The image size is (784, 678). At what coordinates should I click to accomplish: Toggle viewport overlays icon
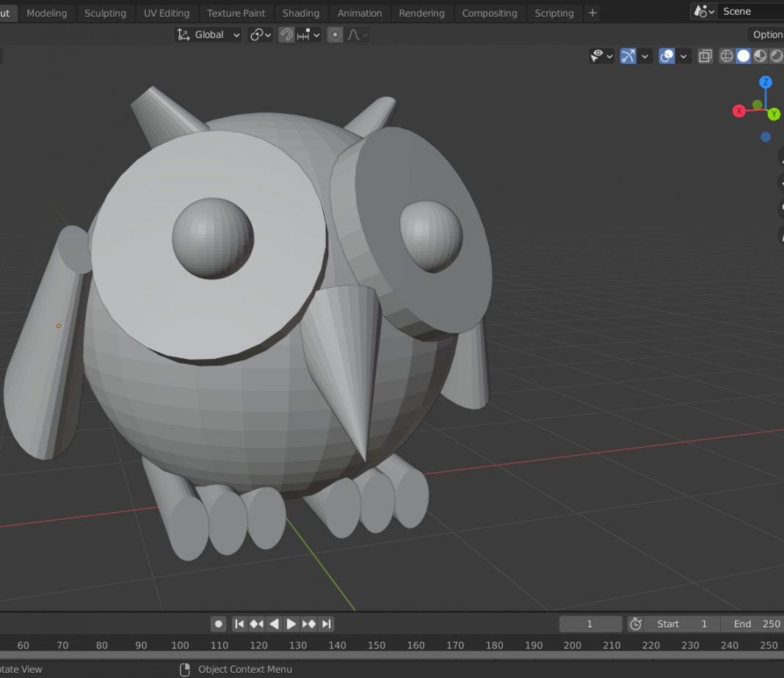(667, 56)
